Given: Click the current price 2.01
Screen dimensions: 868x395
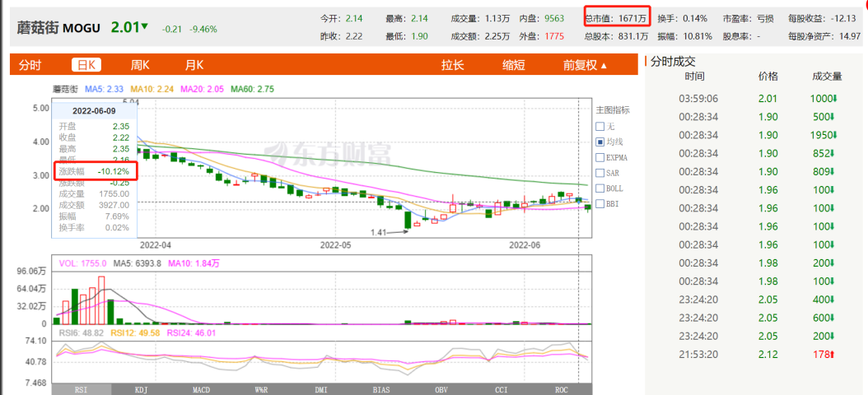Looking at the screenshot, I should [124, 26].
